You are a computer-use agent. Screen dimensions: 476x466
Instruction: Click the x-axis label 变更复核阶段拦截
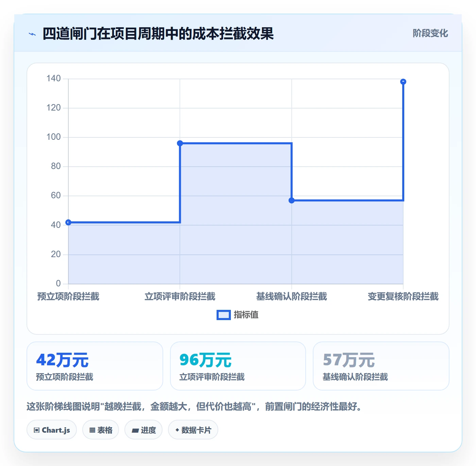[403, 297]
